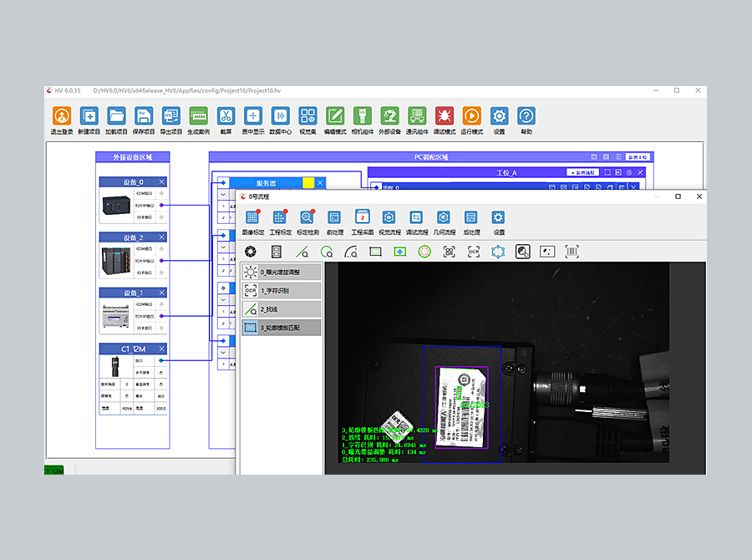
Task: Click the yellow swatch on 服务器 header
Action: pyautogui.click(x=307, y=182)
